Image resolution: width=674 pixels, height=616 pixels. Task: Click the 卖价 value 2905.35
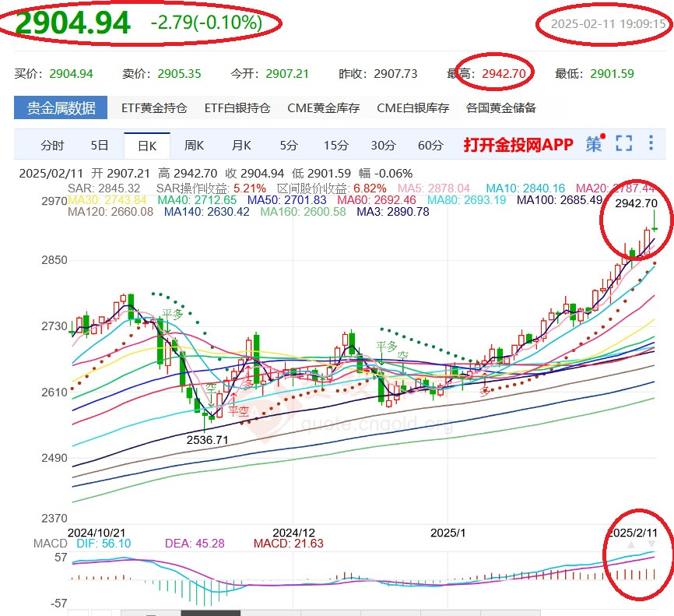click(x=179, y=74)
